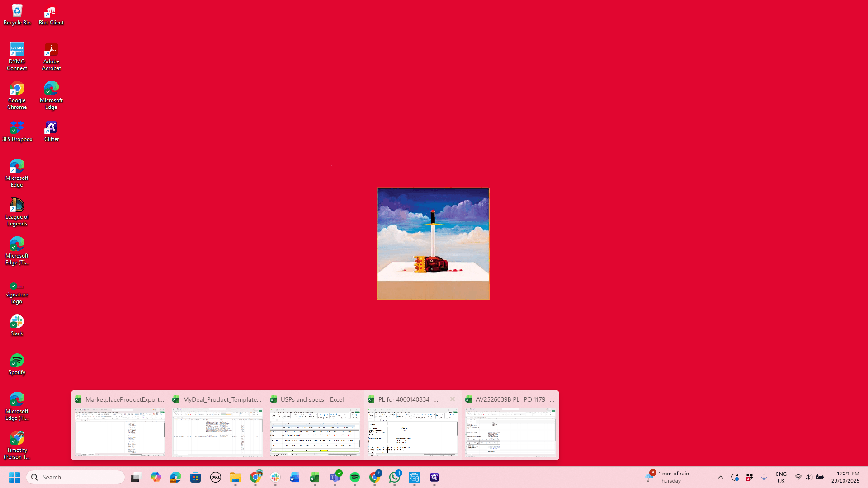Open Word from the taskbar

pyautogui.click(x=295, y=477)
